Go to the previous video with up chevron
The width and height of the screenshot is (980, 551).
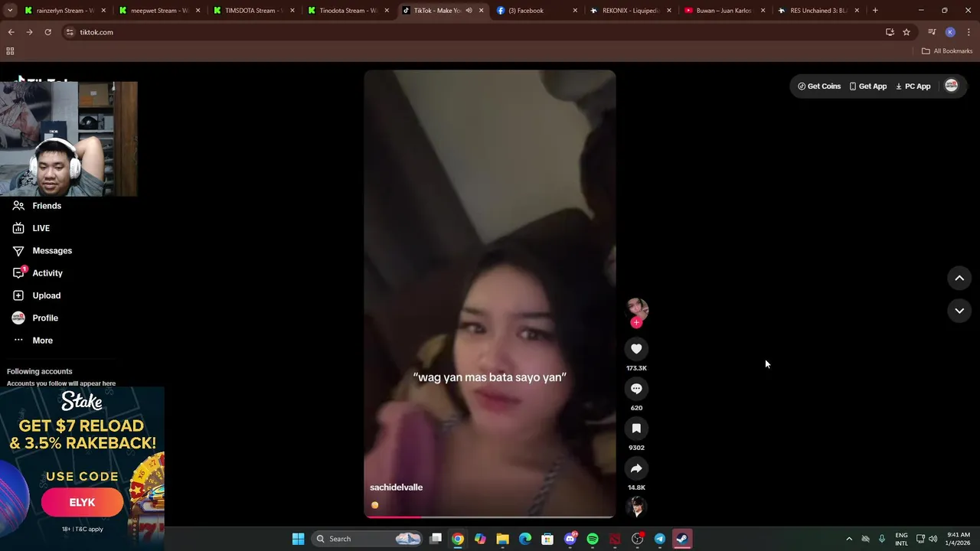point(959,279)
